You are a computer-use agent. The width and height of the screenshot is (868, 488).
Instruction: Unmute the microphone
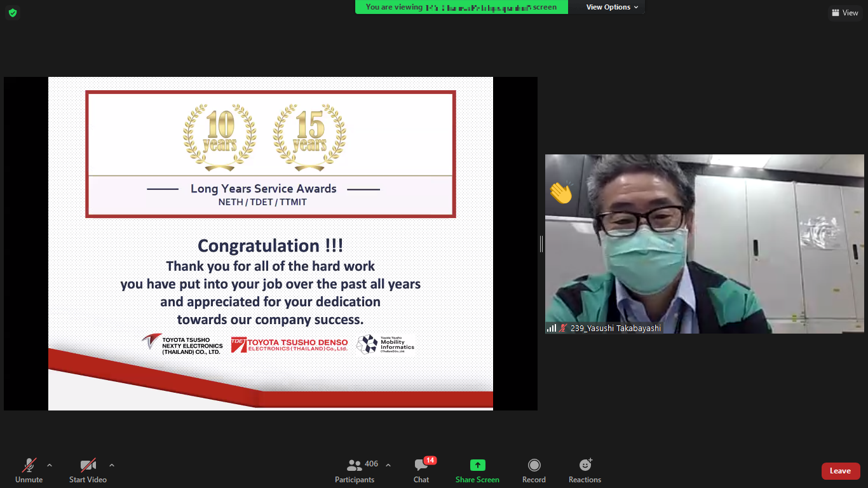pos(29,470)
